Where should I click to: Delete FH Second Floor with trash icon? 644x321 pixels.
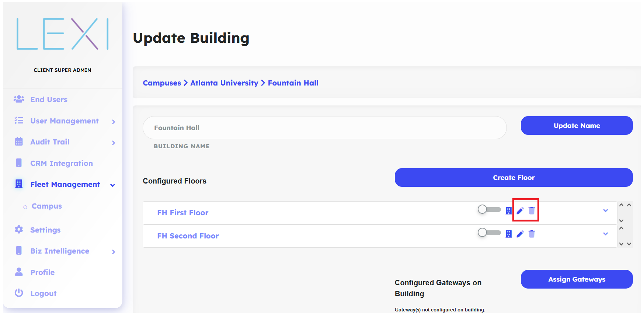coord(532,234)
